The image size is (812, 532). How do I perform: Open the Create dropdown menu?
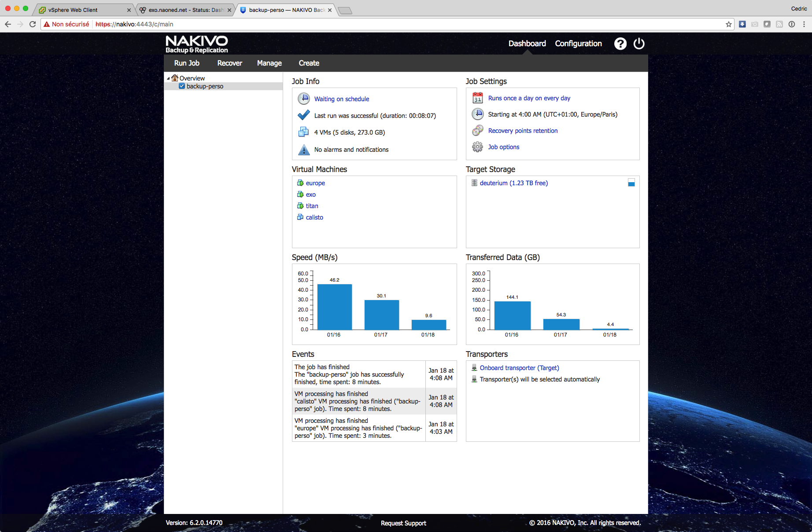tap(309, 63)
